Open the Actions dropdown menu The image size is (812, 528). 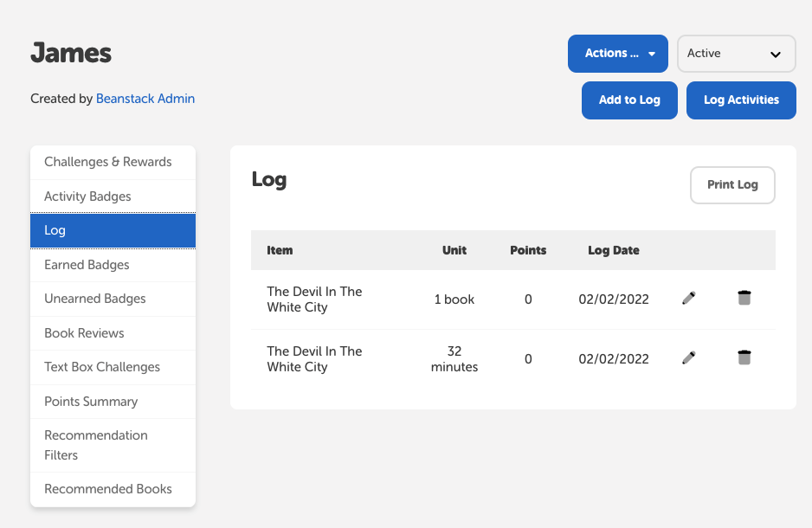click(618, 54)
